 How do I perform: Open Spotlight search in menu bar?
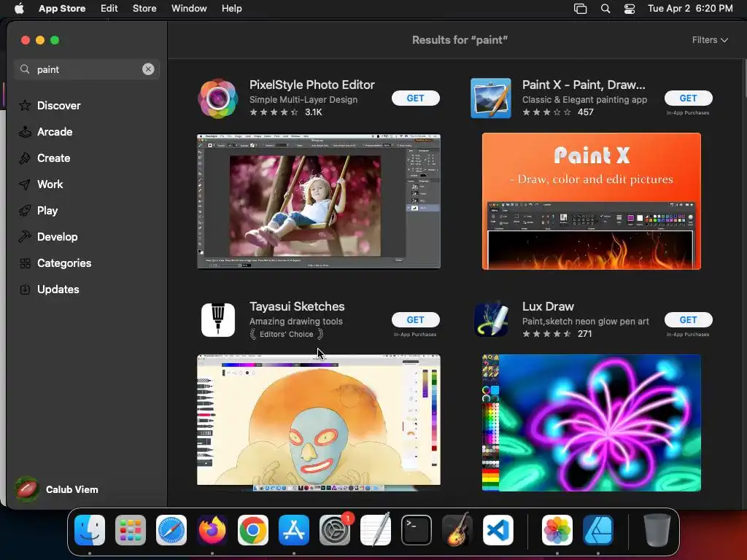coord(605,9)
